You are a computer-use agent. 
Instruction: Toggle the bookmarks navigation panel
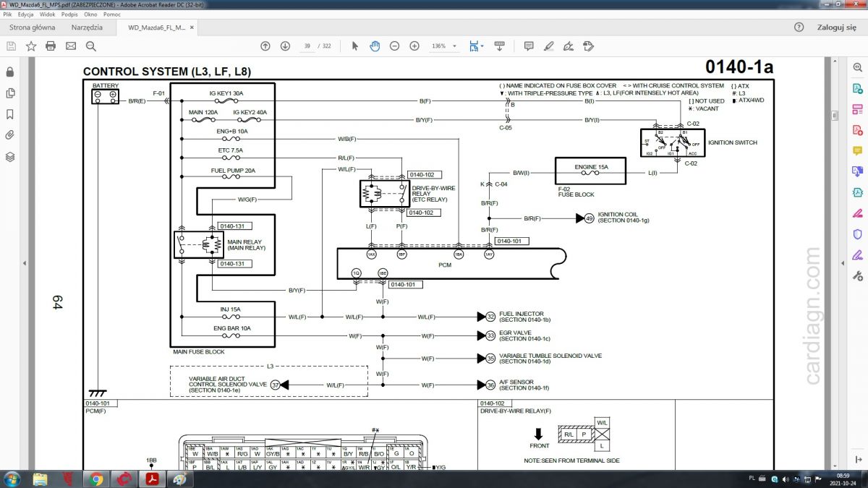coord(10,114)
